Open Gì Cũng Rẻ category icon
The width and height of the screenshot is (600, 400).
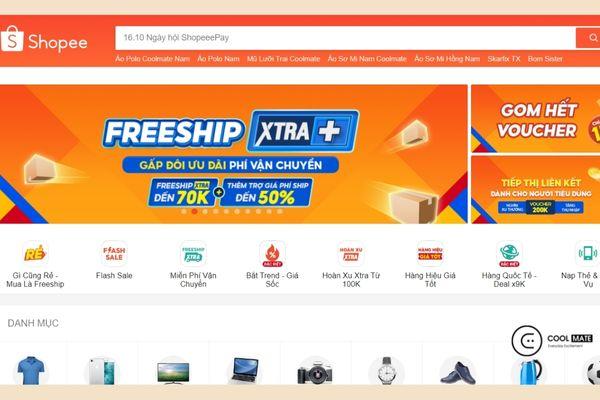coord(35,253)
